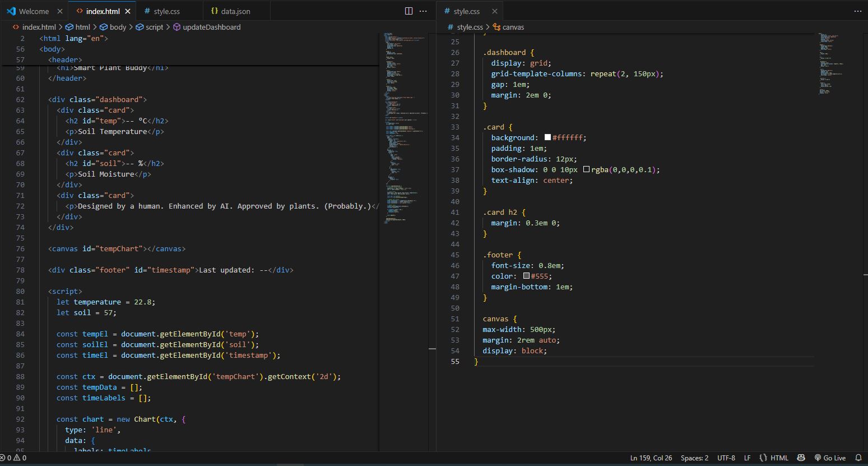This screenshot has height=466, width=868.
Task: Close the style.css tab in right group
Action: coord(494,11)
